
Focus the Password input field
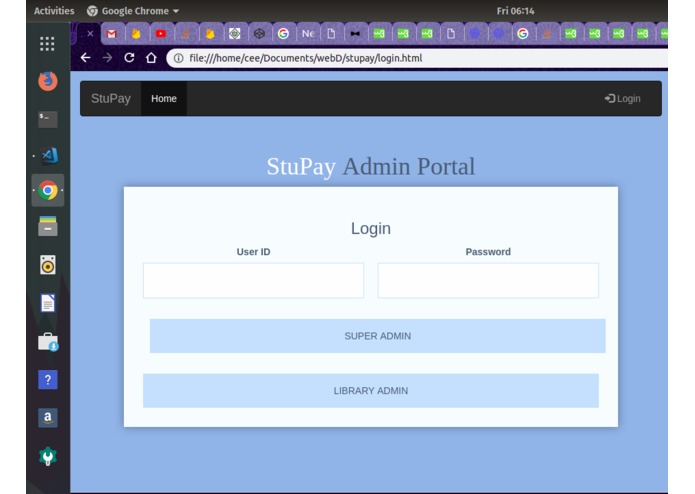pos(488,280)
